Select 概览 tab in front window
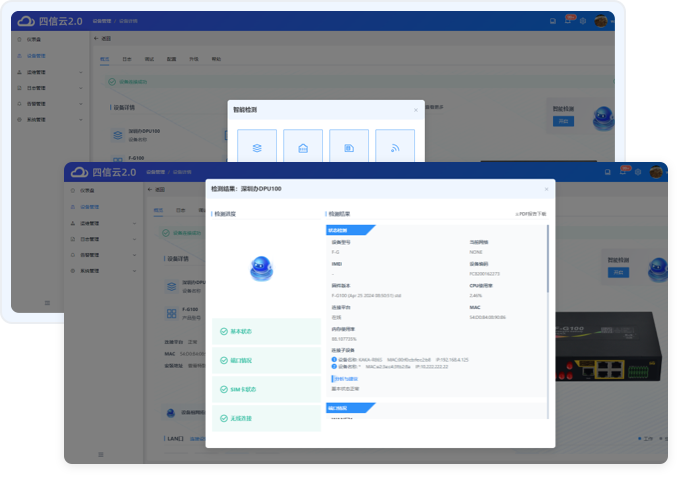Viewport: 685px width, 481px height. coord(158,210)
